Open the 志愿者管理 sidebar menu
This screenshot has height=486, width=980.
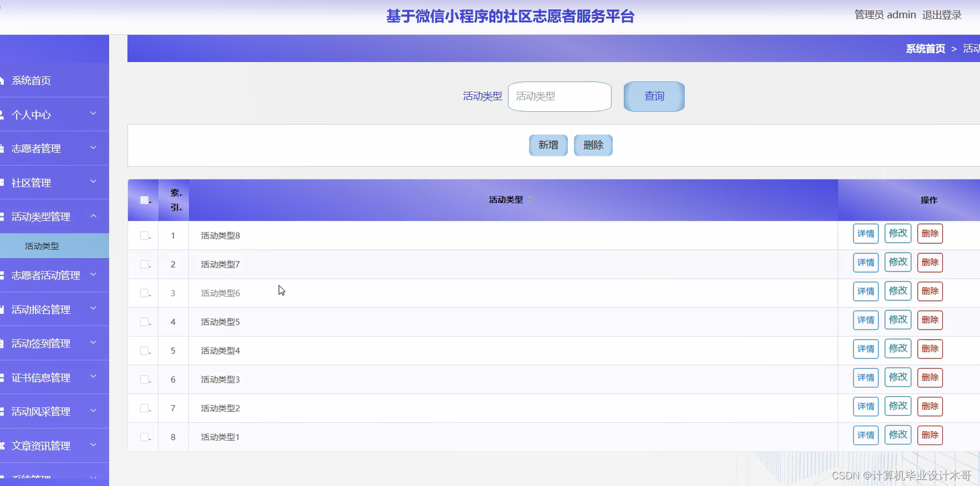54,149
